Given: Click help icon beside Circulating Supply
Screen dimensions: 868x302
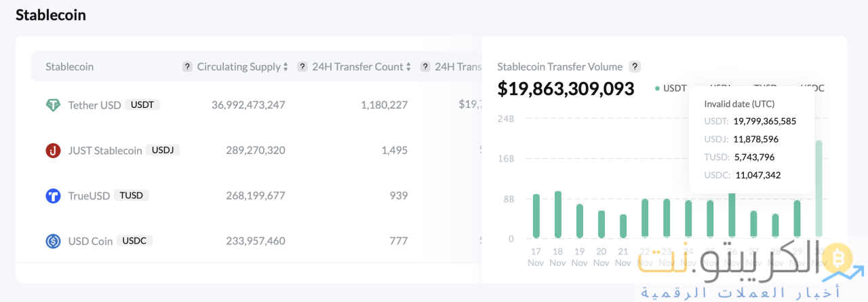Looking at the screenshot, I should tap(187, 67).
